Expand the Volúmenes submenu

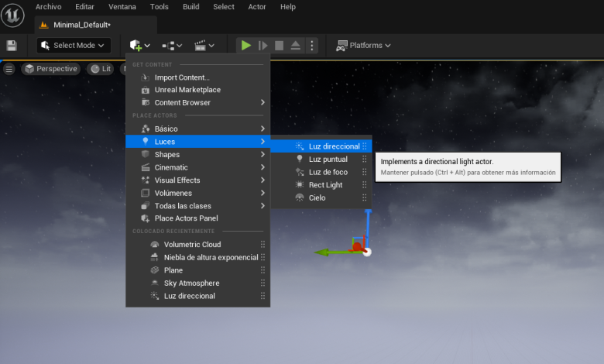pyautogui.click(x=198, y=193)
